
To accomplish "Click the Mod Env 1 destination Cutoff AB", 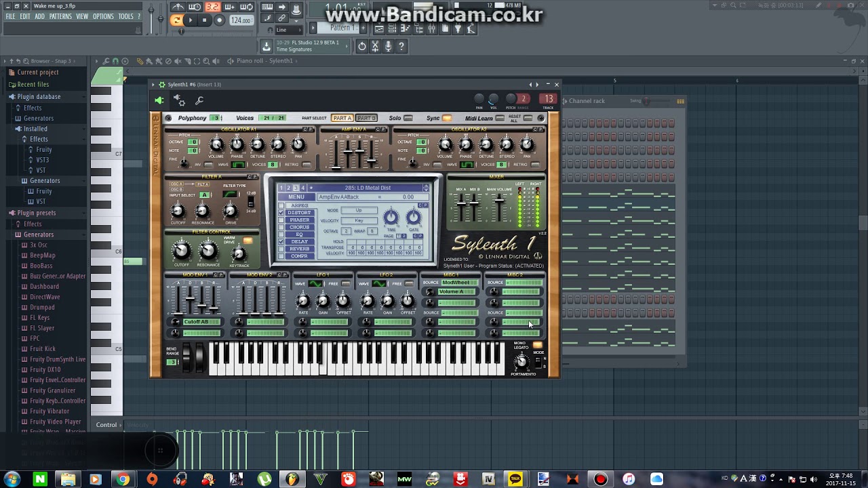I will (201, 322).
